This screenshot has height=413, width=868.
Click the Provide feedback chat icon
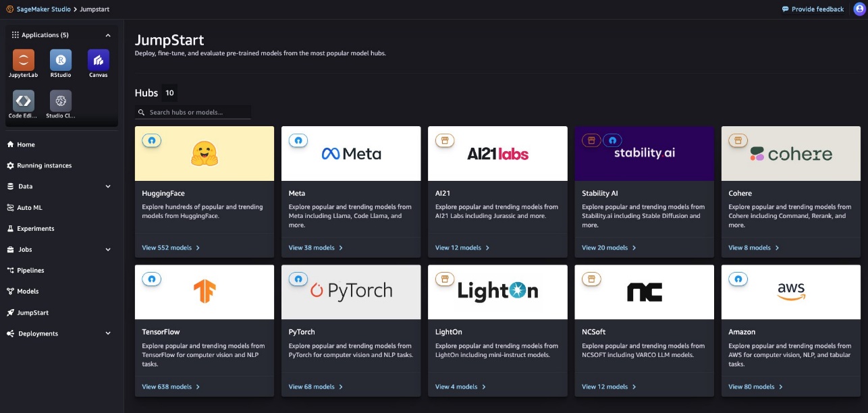(x=785, y=9)
